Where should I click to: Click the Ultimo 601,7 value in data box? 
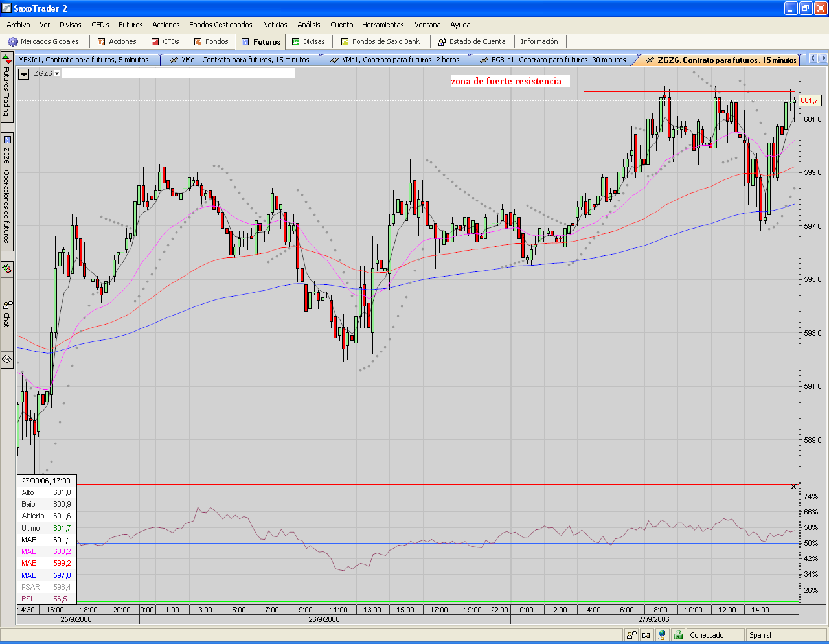(62, 528)
